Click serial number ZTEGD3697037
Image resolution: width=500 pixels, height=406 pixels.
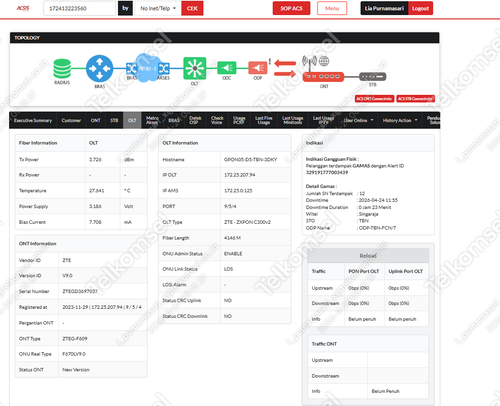(80, 291)
